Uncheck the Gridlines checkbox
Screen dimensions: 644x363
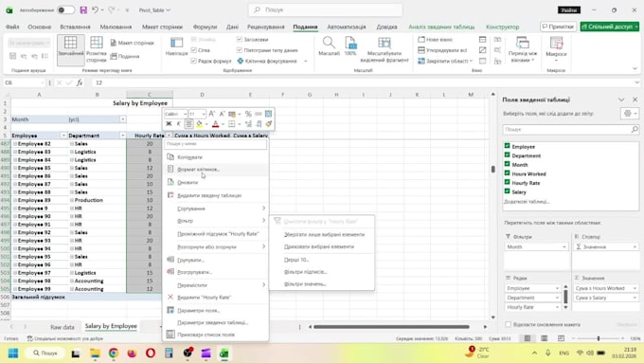click(x=193, y=50)
